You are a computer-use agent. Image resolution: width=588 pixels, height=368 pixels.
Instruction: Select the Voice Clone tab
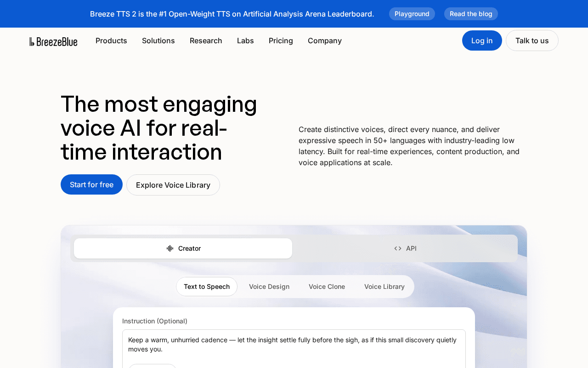(327, 287)
